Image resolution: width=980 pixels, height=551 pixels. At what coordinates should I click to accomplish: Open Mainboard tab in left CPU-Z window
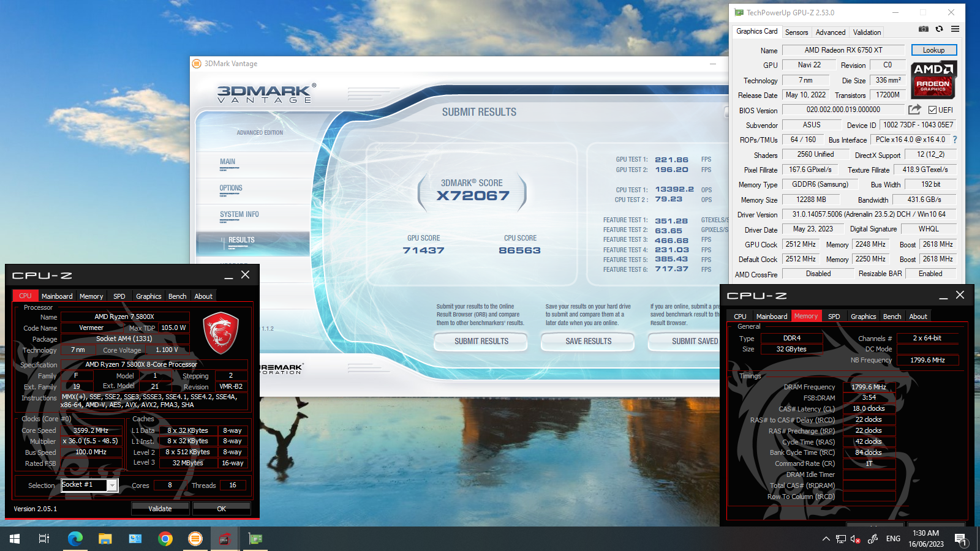point(57,296)
